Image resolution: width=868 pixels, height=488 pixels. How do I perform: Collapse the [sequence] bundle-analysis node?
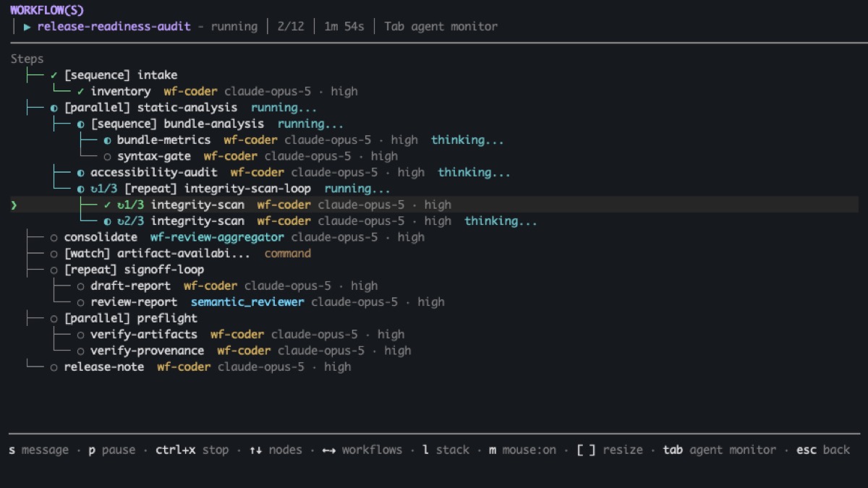[177, 124]
